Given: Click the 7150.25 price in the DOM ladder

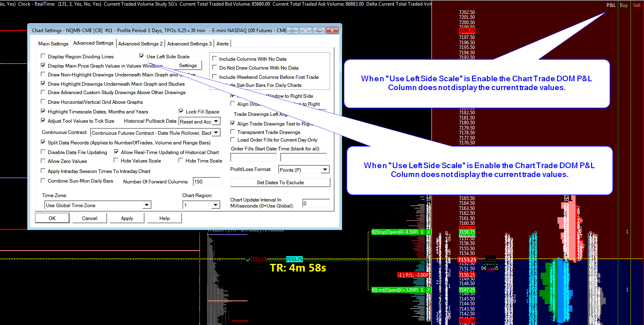Looking at the screenshot, I should click(x=467, y=275).
